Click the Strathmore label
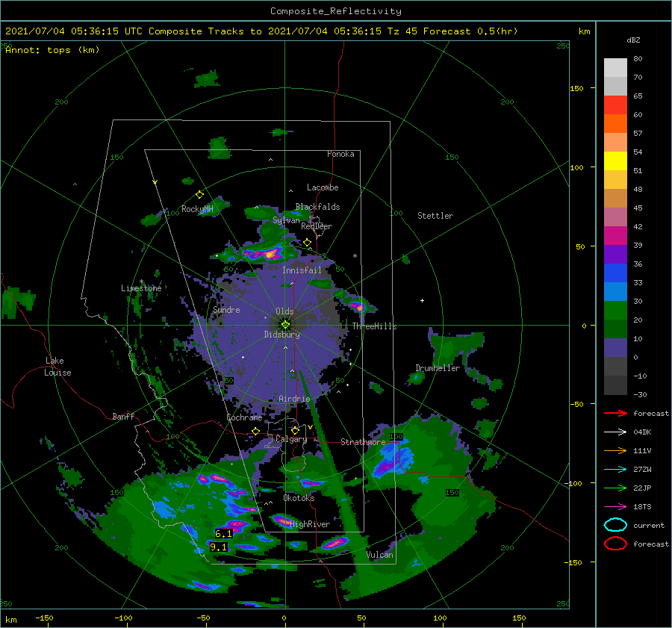Screen dimensions: 672x628 point(363,442)
